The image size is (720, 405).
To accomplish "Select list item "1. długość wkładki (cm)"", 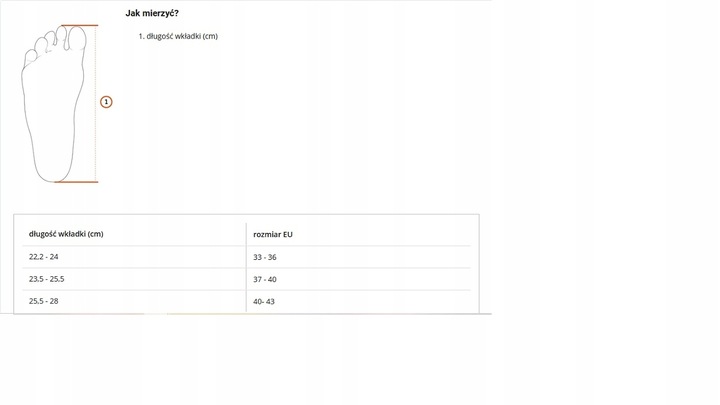I will pyautogui.click(x=178, y=36).
